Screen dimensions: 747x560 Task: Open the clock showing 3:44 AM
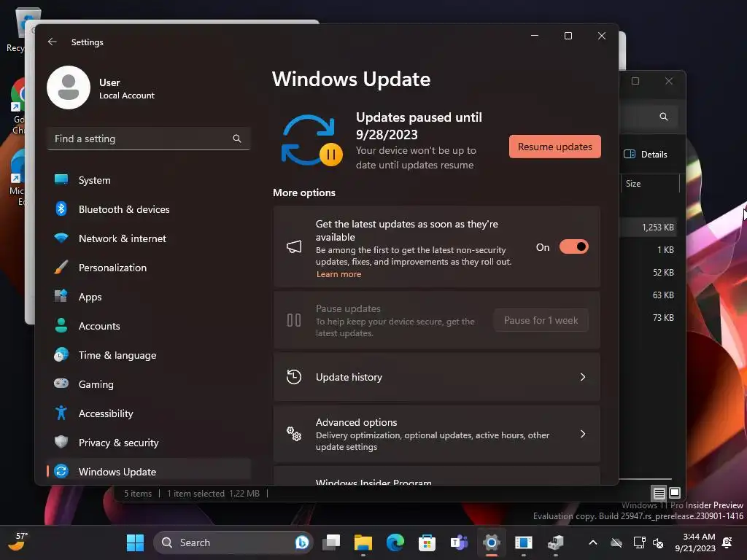coord(695,542)
